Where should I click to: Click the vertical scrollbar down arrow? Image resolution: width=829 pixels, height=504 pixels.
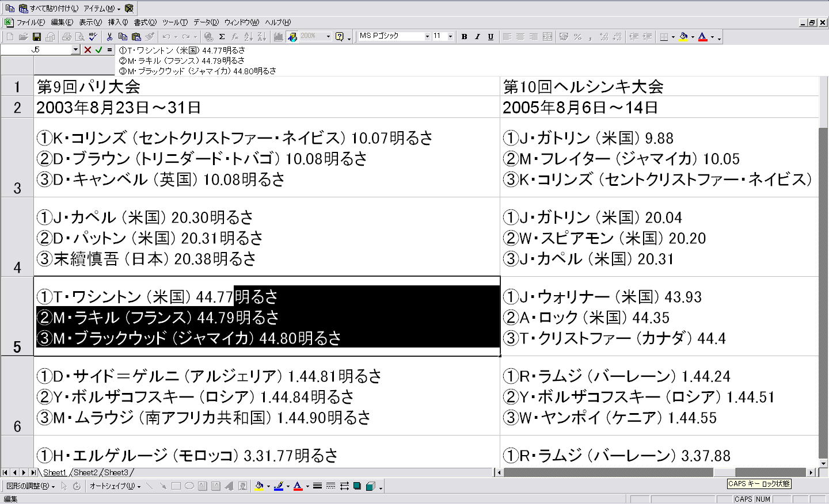coord(823,463)
